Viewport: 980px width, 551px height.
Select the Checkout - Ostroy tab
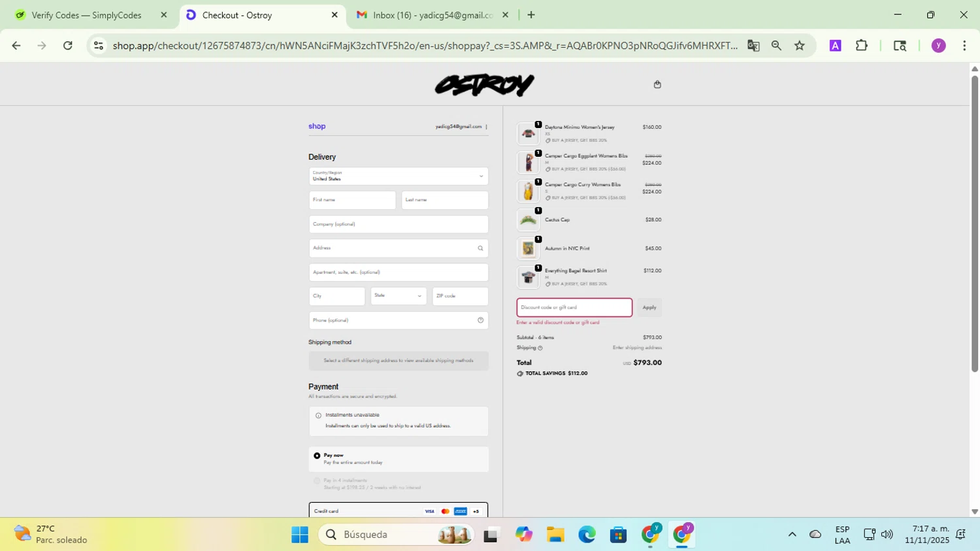[x=261, y=15]
